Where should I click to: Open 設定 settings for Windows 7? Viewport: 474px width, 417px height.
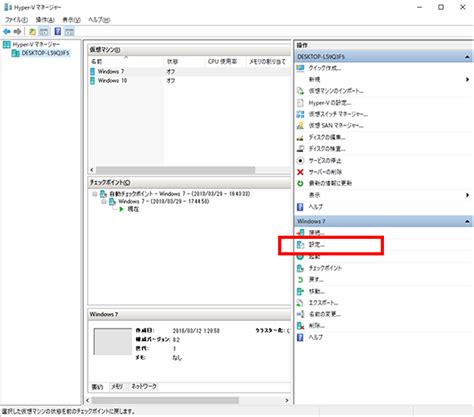316,245
